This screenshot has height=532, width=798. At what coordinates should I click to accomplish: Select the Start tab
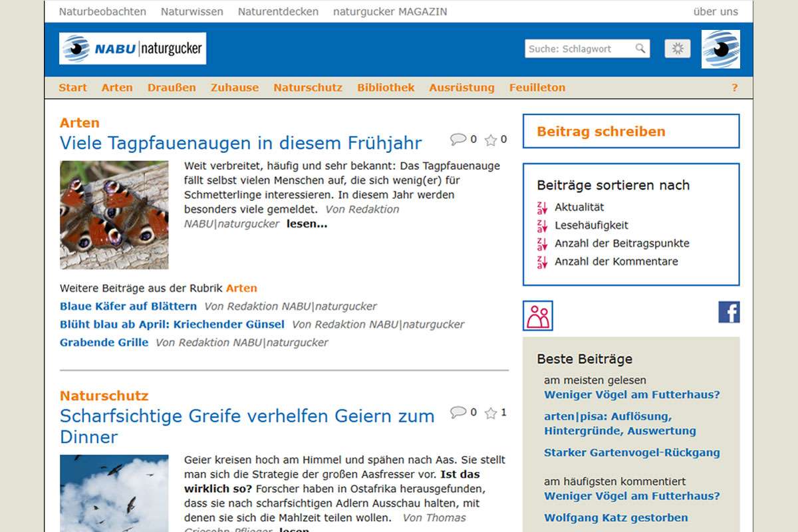click(73, 88)
